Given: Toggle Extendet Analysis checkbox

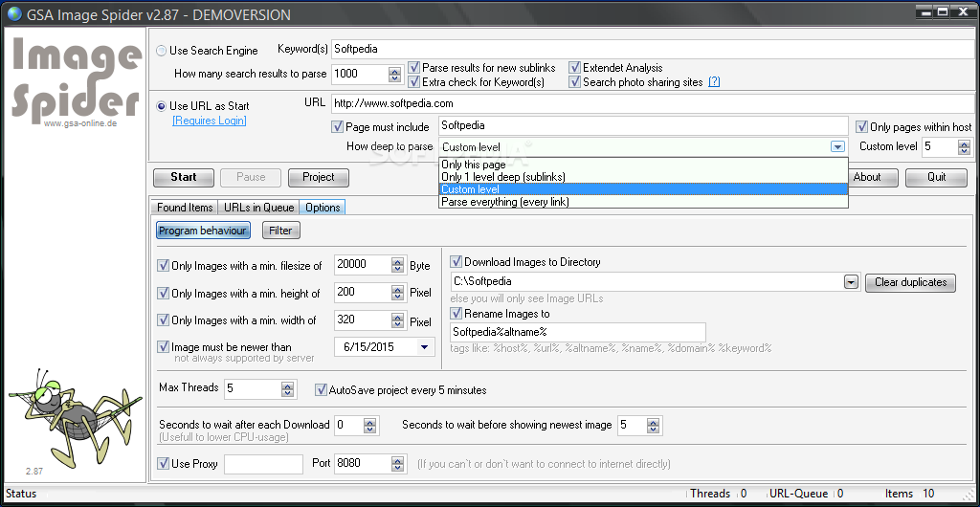Looking at the screenshot, I should tap(574, 67).
